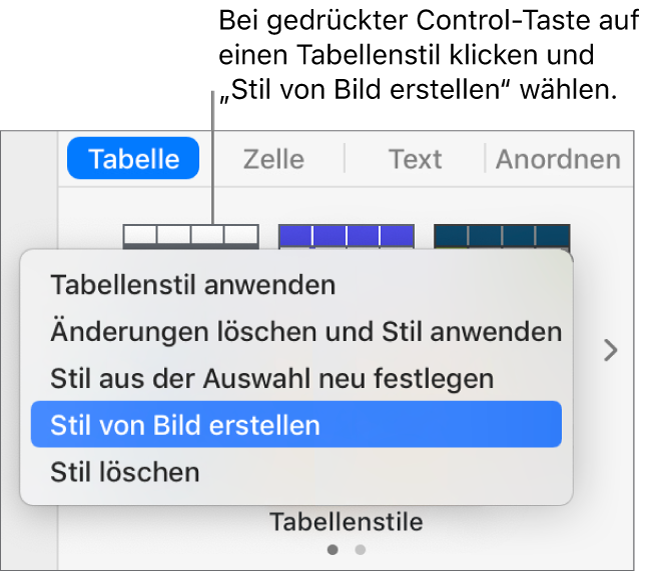This screenshot has width=660, height=572.
Task: Click the divider between Zelle and Text tabs
Action: click(344, 159)
